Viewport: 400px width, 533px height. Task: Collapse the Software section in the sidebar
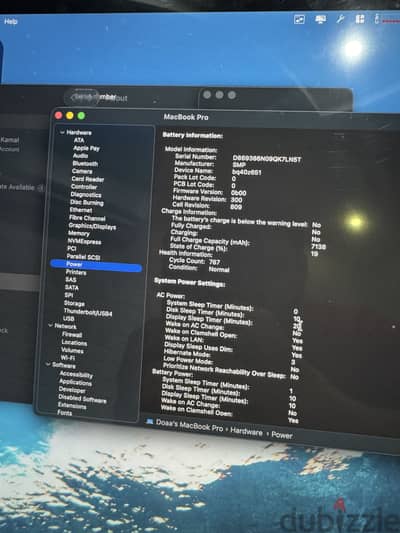coord(48,364)
